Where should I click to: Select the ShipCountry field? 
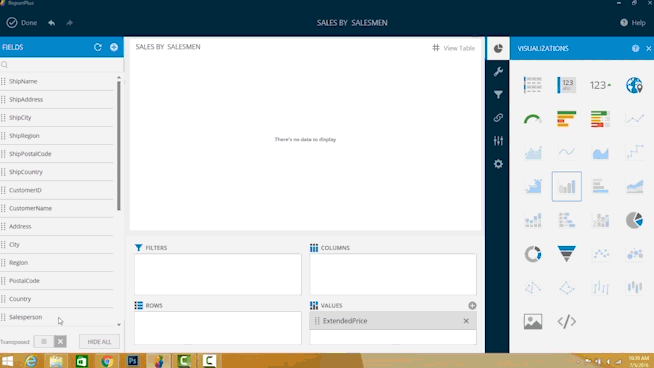coord(57,172)
